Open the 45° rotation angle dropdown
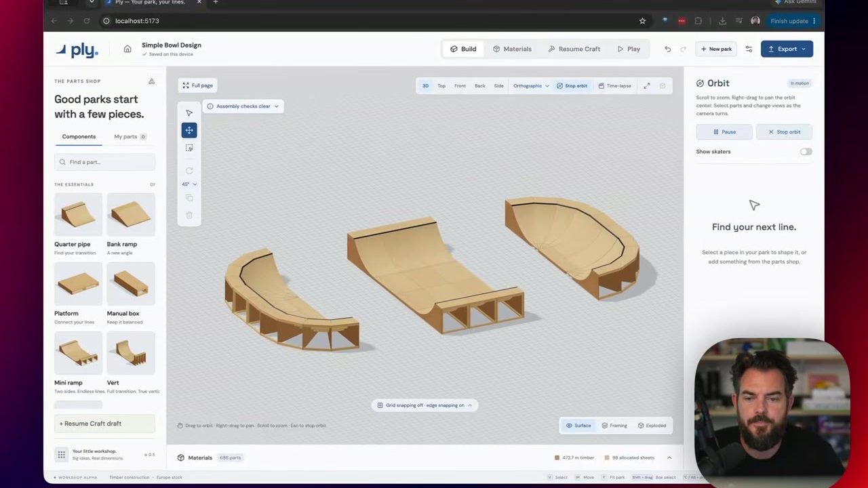The width and height of the screenshot is (868, 488). click(x=189, y=184)
